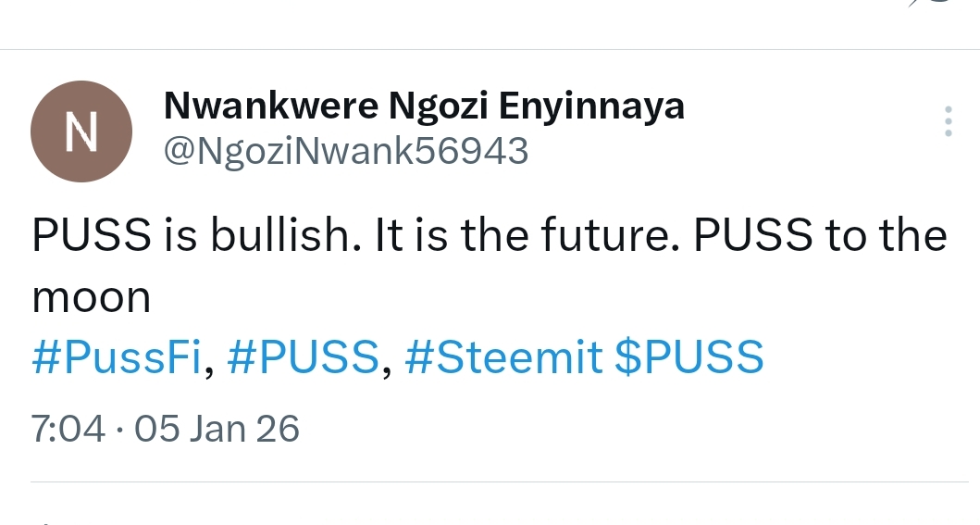This screenshot has width=980, height=525.
Task: Click "Ngozi" in the display name
Action: pyautogui.click(x=440, y=107)
